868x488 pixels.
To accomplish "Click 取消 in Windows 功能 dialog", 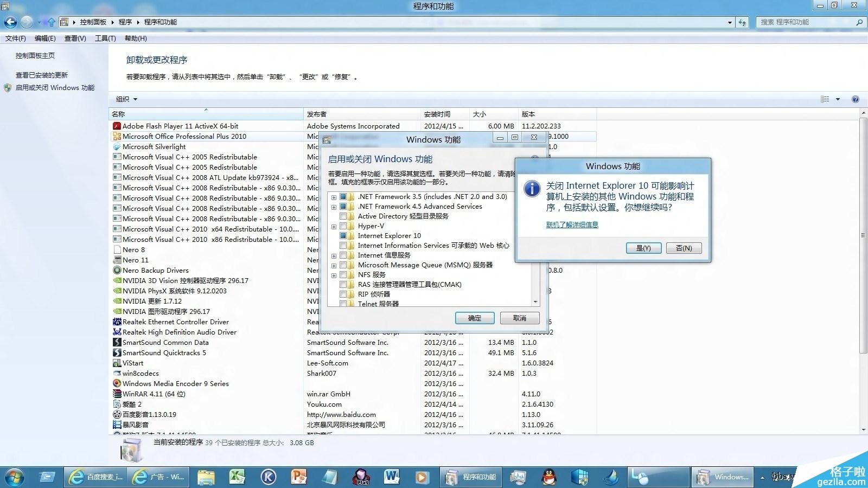I will pyautogui.click(x=520, y=318).
